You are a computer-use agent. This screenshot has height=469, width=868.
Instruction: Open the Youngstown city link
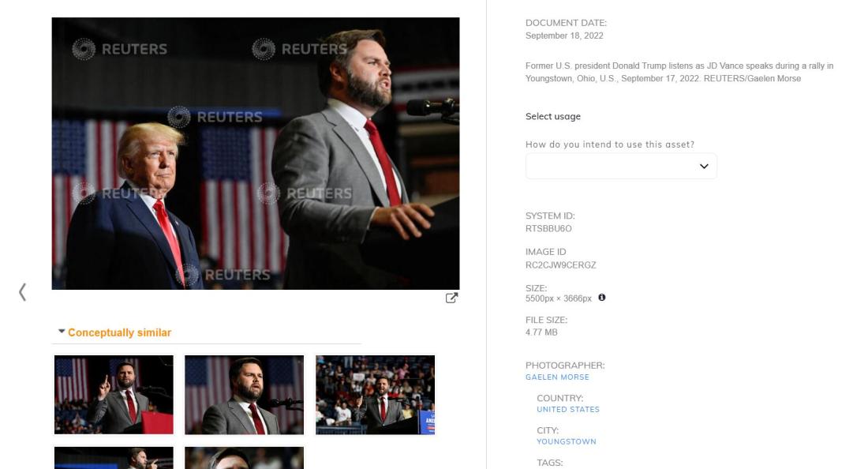point(567,441)
